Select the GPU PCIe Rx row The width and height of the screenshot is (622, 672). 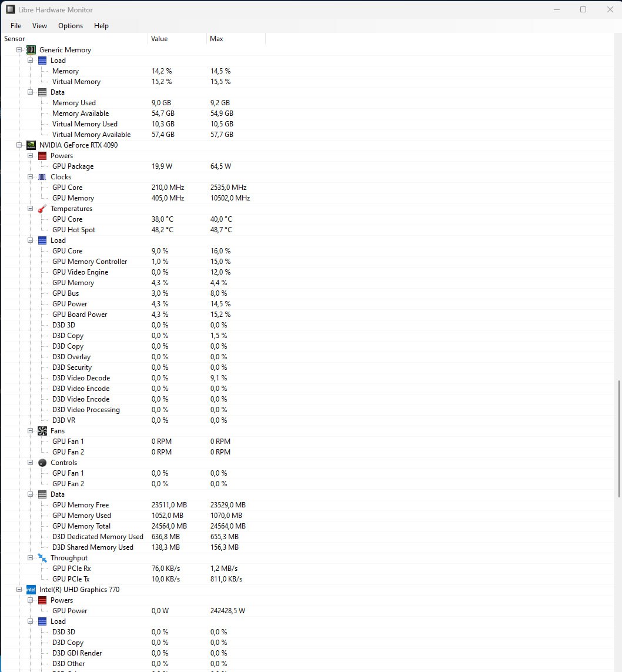(x=307, y=569)
